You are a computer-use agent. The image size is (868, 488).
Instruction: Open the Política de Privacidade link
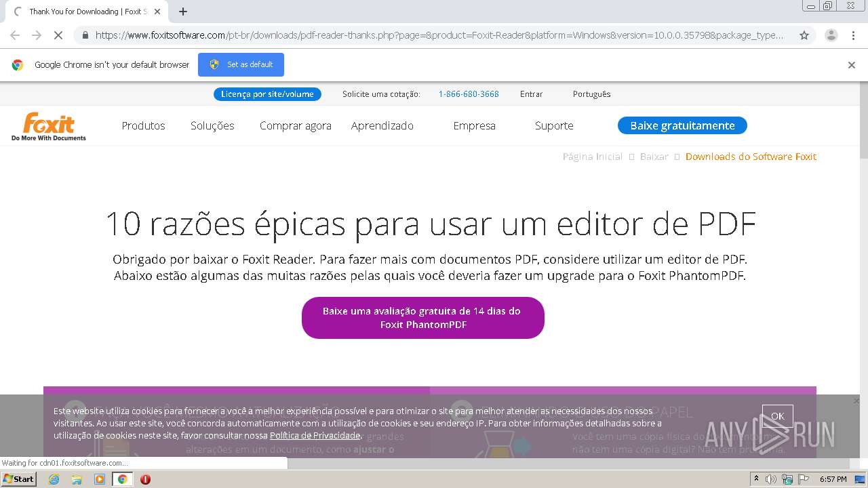click(315, 436)
